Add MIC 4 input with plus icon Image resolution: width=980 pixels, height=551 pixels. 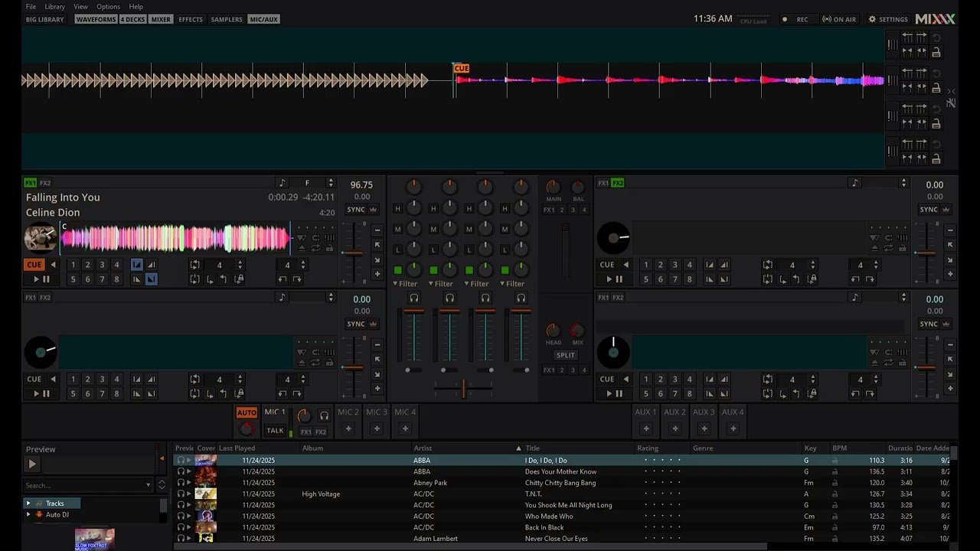click(x=405, y=429)
